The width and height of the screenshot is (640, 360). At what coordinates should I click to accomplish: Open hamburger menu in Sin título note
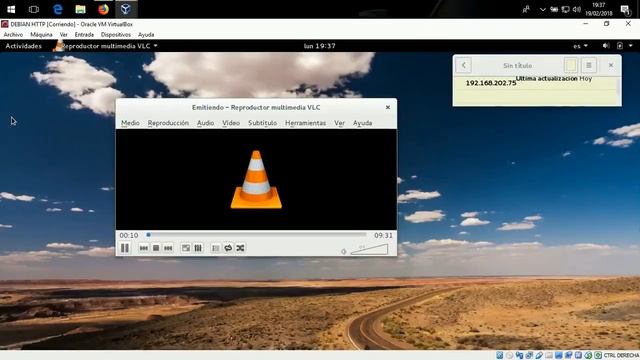click(x=589, y=65)
